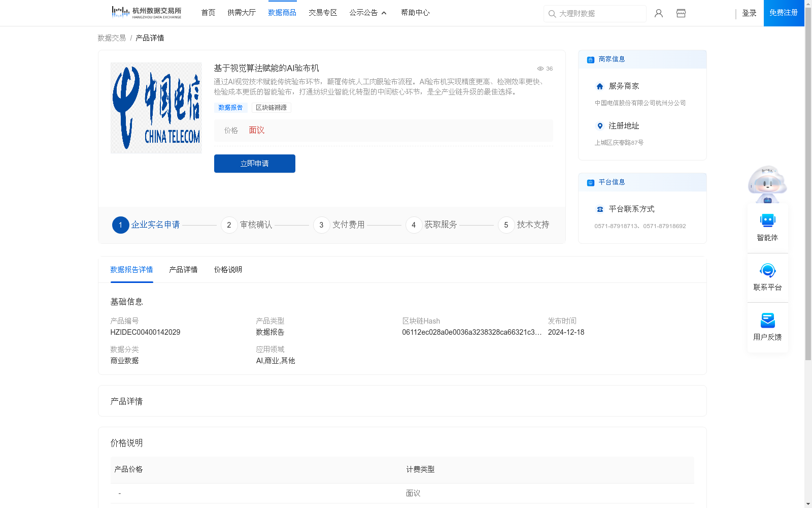The height and width of the screenshot is (508, 812).
Task: Click the truncated blockchain hash value
Action: 472,332
